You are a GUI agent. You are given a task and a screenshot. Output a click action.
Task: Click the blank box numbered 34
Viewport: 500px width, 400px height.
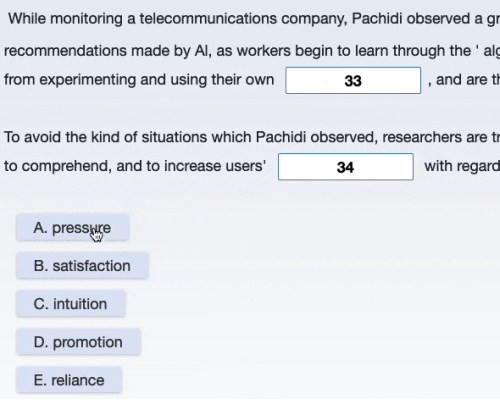click(346, 167)
